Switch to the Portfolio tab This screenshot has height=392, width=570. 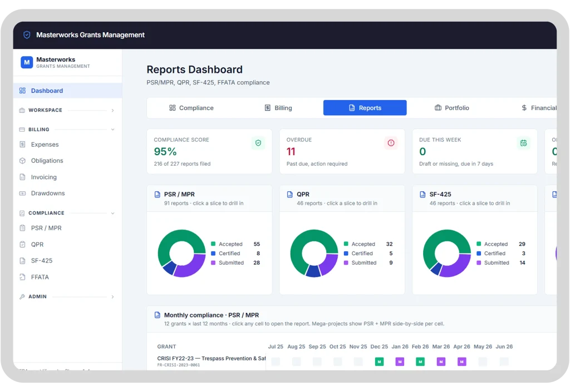pyautogui.click(x=452, y=108)
